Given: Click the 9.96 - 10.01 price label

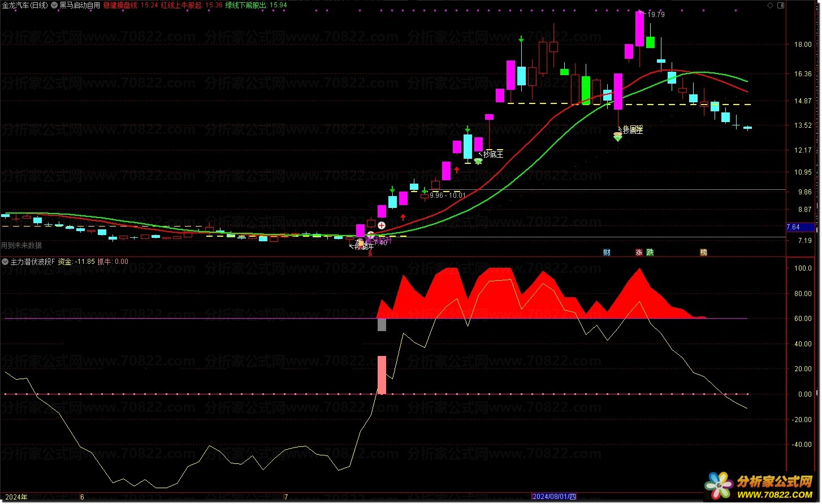Looking at the screenshot, I should pyautogui.click(x=448, y=195).
